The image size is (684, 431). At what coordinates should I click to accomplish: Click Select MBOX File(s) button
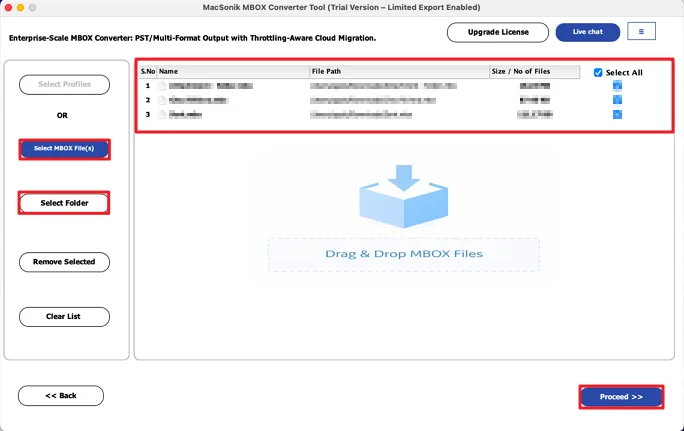(x=64, y=149)
